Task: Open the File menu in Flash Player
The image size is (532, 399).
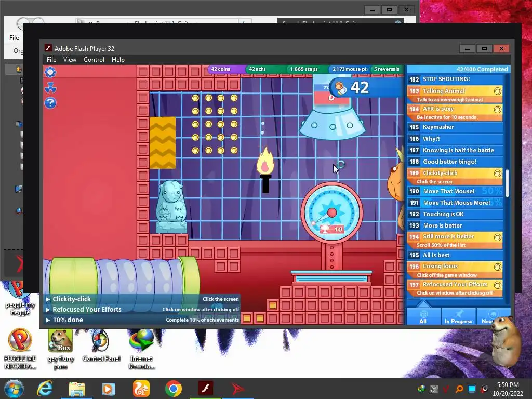Action: (51, 60)
